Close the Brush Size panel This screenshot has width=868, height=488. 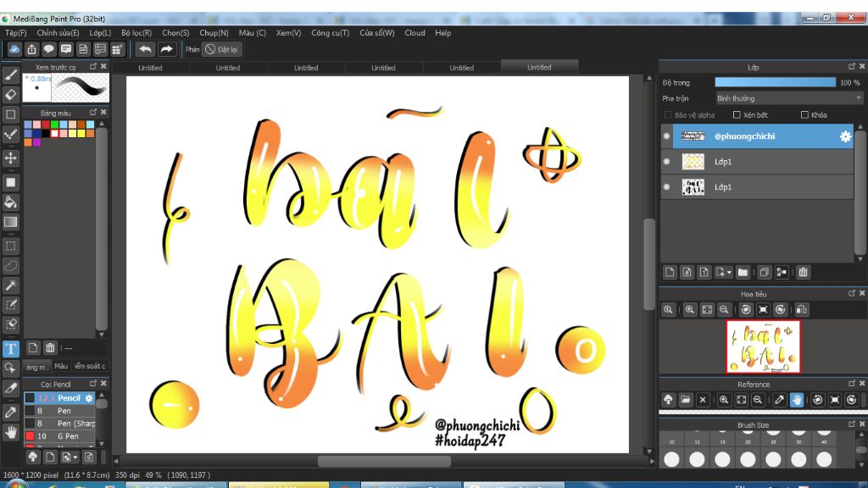tap(862, 424)
